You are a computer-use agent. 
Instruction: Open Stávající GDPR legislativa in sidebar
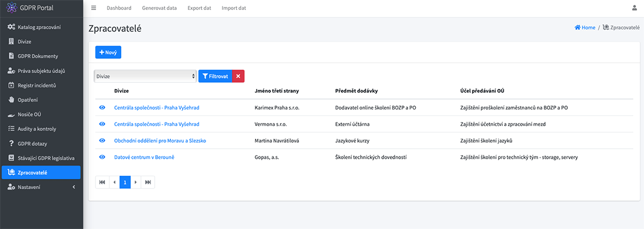[x=41, y=158]
